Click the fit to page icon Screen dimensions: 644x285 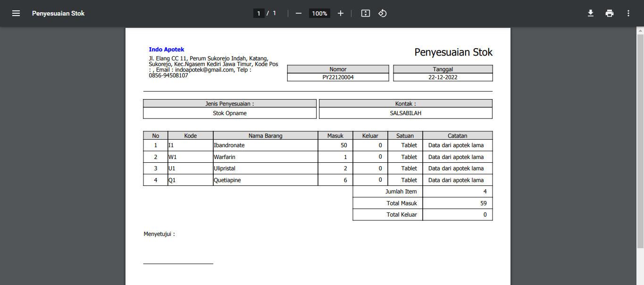[x=365, y=13]
